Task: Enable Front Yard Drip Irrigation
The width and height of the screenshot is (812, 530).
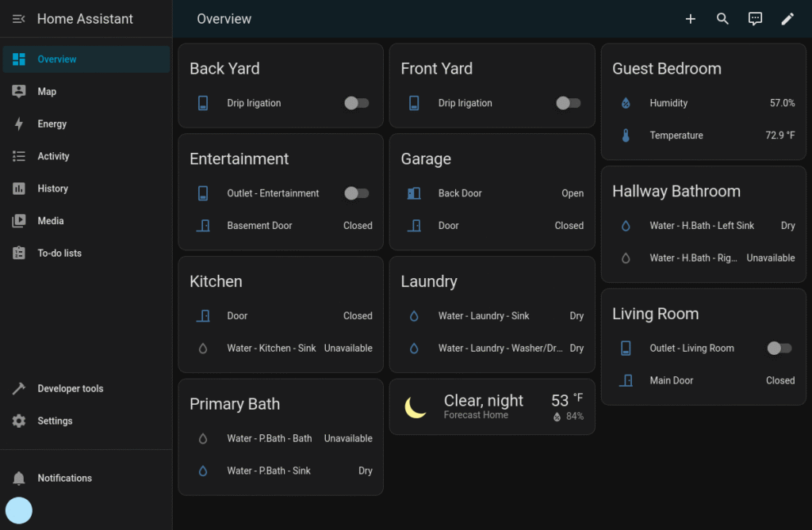Action: point(568,102)
